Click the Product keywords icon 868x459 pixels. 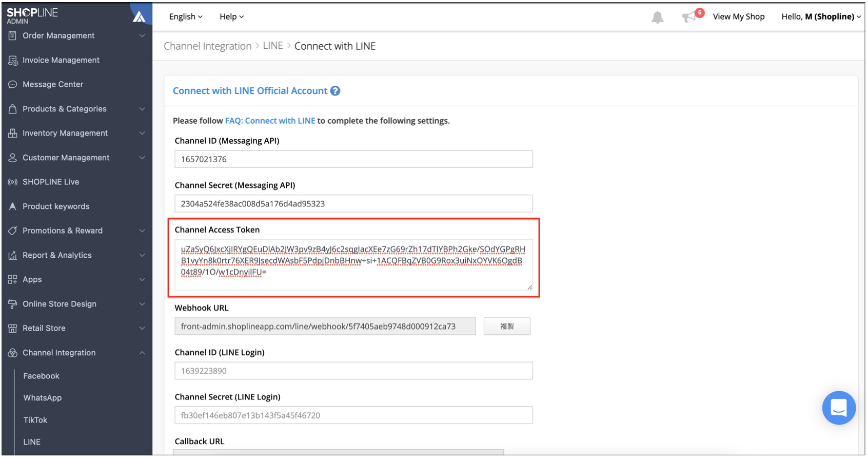pos(13,206)
